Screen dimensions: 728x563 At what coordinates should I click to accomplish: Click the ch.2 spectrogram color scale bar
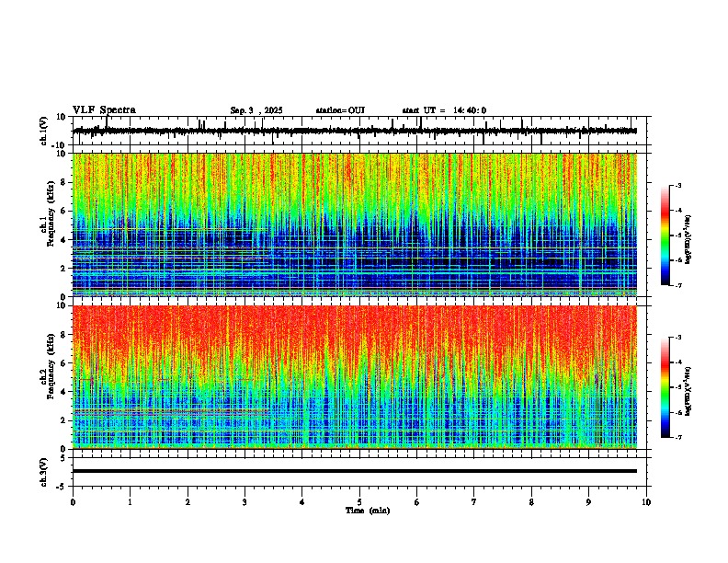click(x=665, y=387)
